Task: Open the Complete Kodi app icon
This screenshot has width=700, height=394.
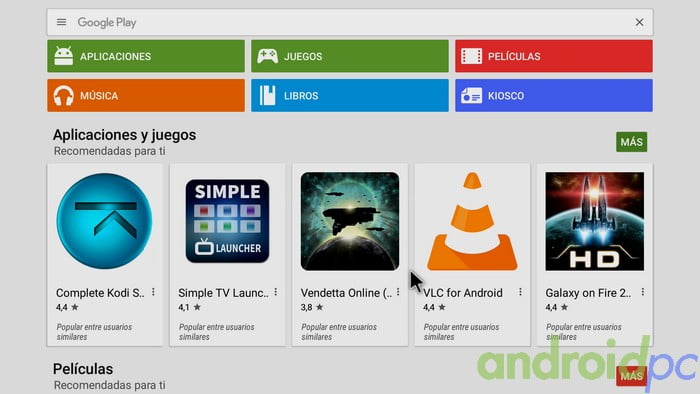Action: 104,221
